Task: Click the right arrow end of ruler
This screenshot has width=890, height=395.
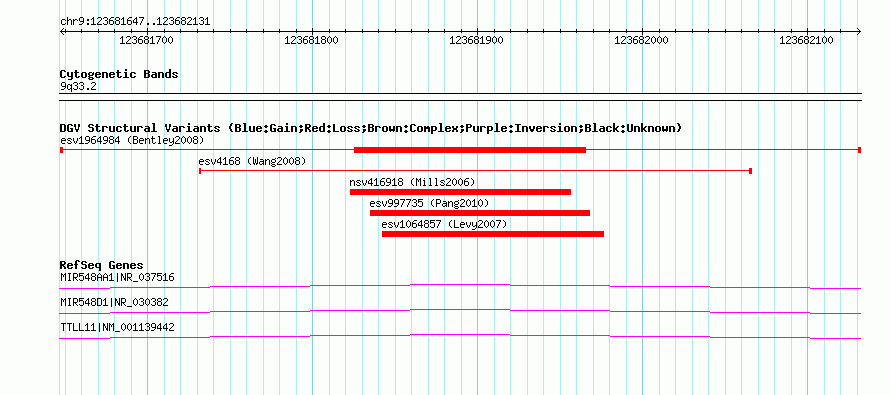Action: tap(859, 31)
